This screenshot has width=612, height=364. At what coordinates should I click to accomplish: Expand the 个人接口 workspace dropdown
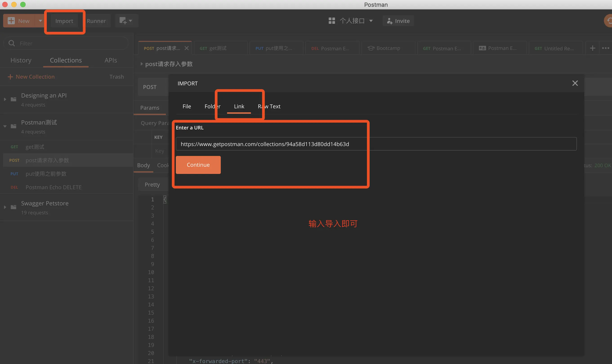pyautogui.click(x=371, y=21)
